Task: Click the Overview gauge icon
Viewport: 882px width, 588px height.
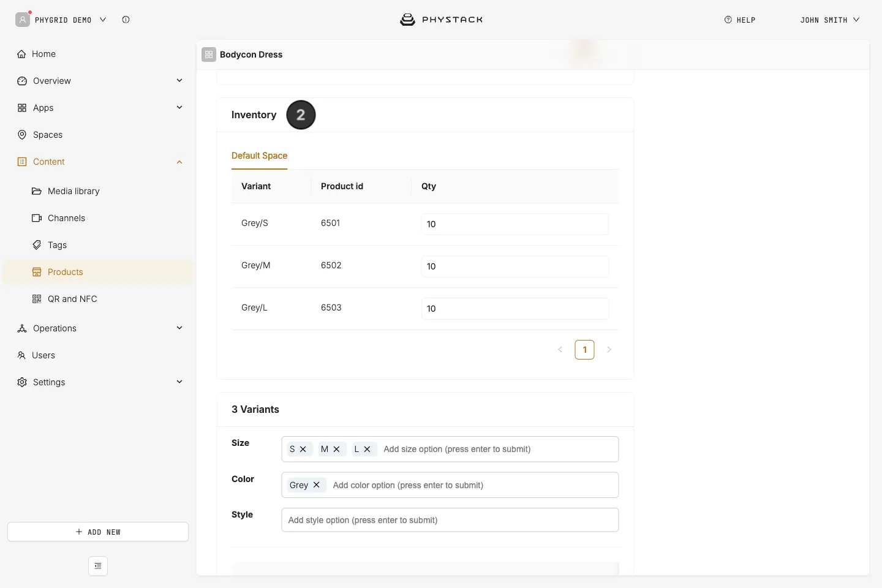Action: click(x=22, y=81)
